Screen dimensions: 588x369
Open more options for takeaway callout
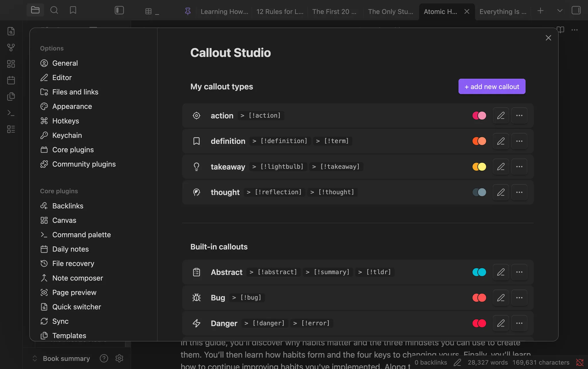519,167
